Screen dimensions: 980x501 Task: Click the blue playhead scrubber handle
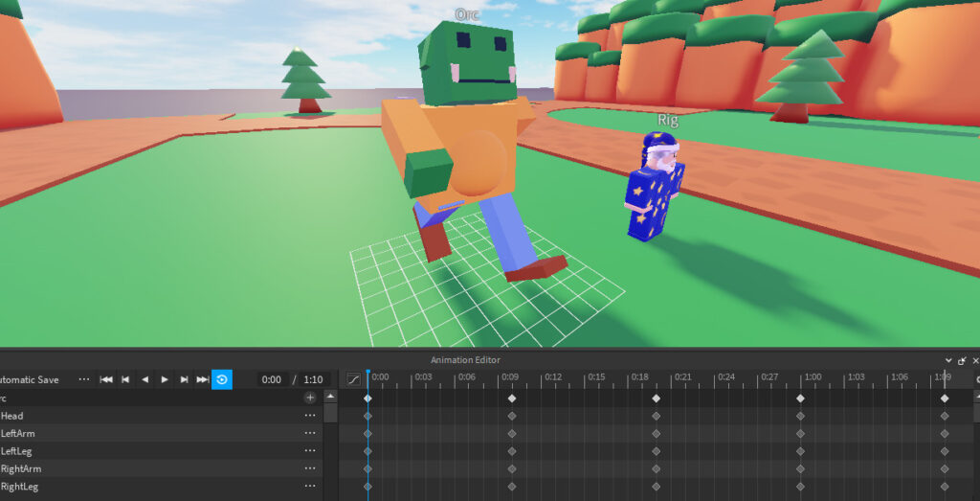point(367,374)
